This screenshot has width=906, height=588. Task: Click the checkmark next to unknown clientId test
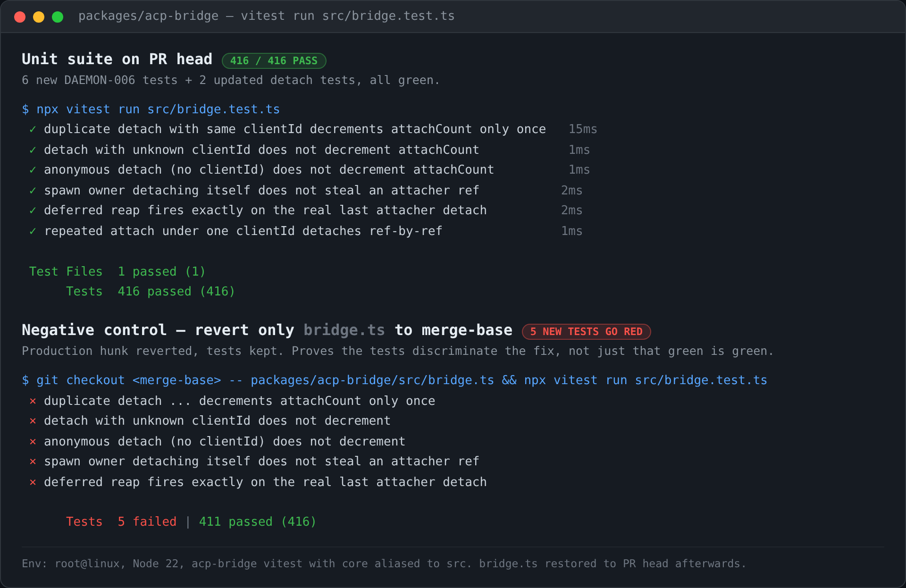tap(33, 150)
